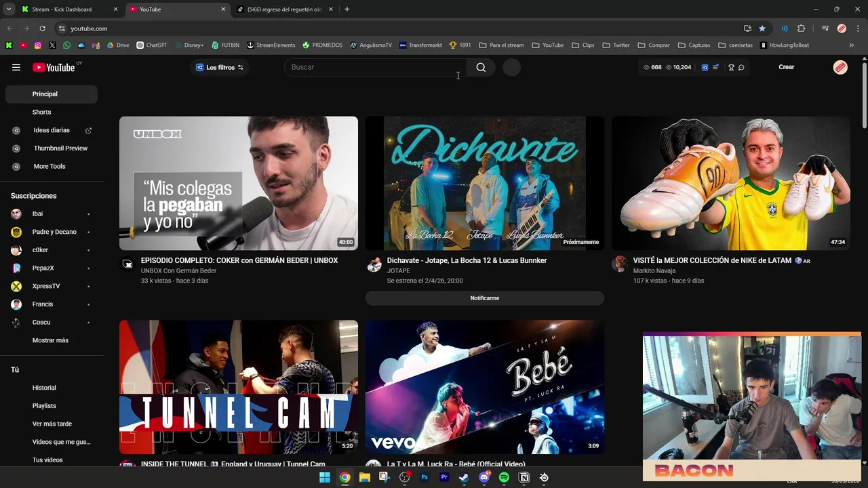
Task: Open the YouTube account avatar menu
Action: tap(840, 67)
